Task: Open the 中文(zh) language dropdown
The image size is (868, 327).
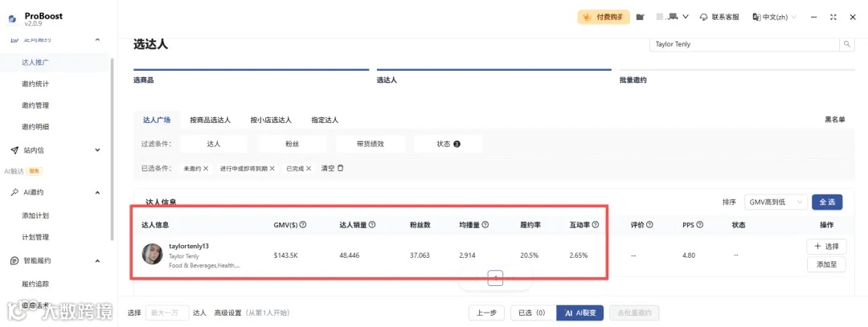Action: 775,17
